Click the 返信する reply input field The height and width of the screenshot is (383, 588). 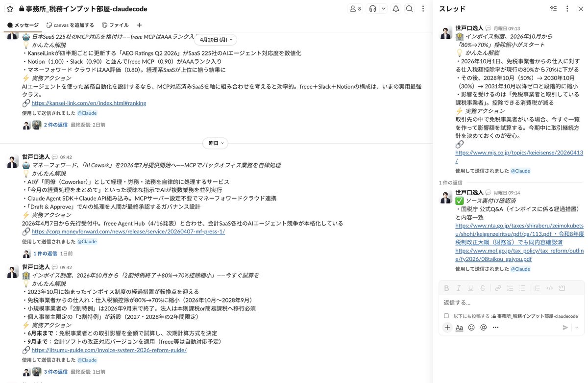click(511, 303)
